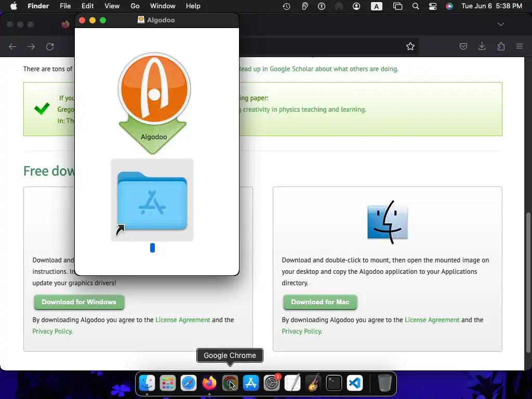Viewport: 532px width, 399px height.
Task: Launch Visual Studio Code from the Dock
Action: (355, 383)
